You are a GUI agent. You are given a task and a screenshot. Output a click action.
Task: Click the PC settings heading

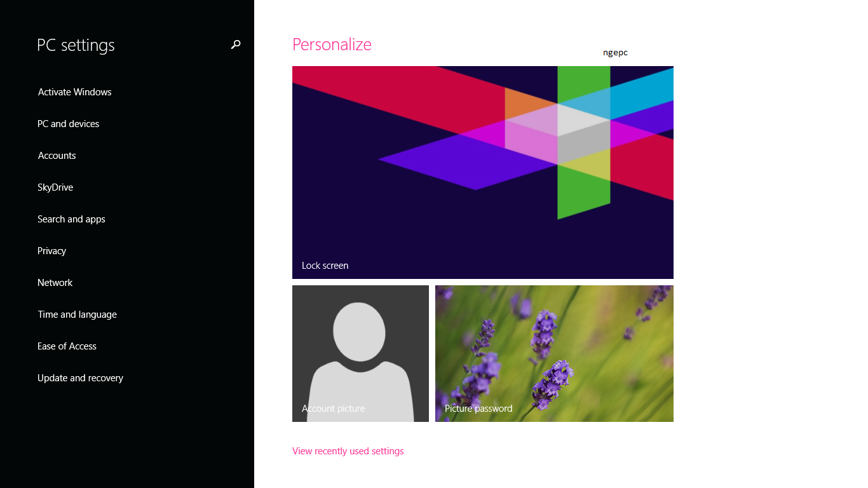coord(76,44)
